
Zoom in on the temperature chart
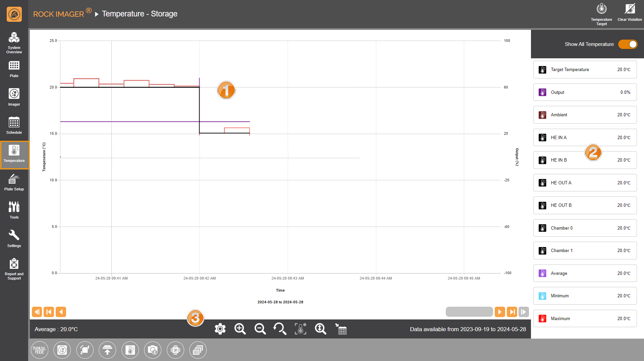(240, 329)
